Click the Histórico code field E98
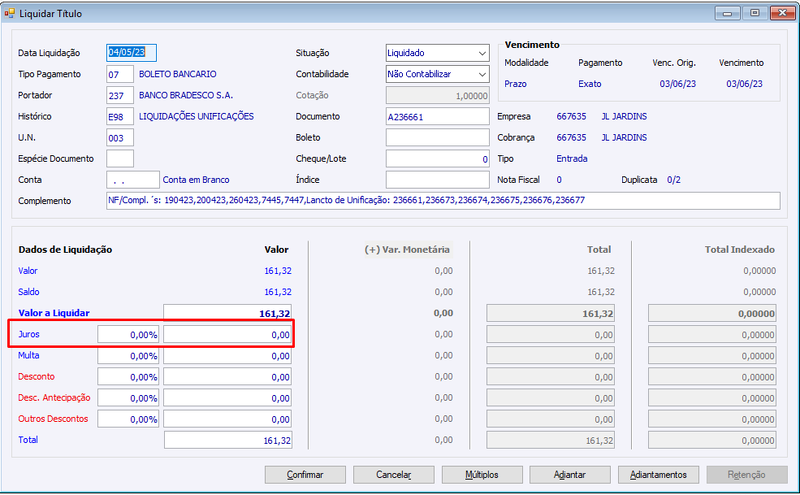This screenshot has height=495, width=800. [120, 117]
